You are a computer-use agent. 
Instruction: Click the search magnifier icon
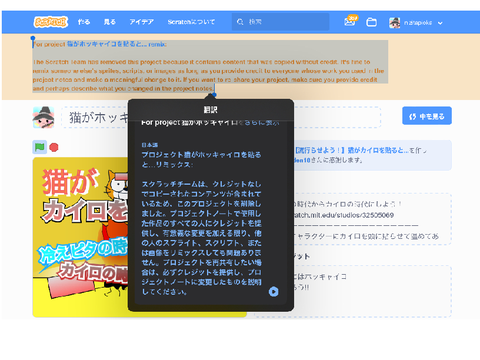(x=240, y=22)
